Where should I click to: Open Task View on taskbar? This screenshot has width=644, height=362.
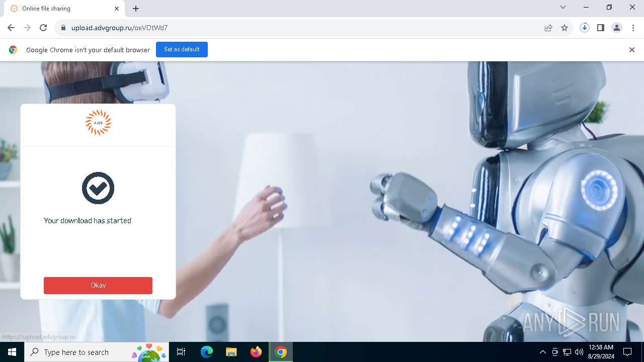(181, 352)
